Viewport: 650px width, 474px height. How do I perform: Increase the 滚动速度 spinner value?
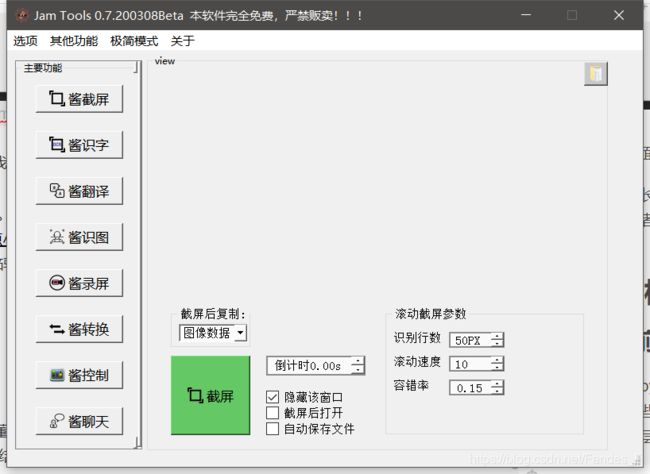point(497,360)
